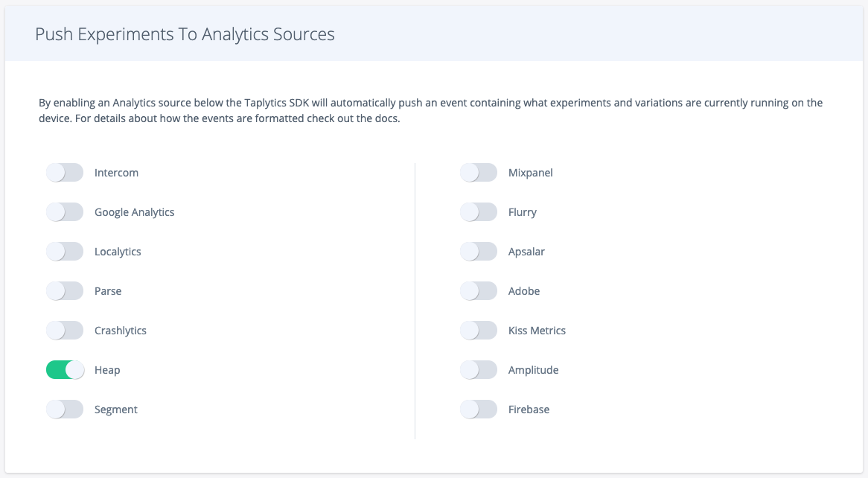The height and width of the screenshot is (478, 868).
Task: Enable the Mixpanel toggle switch
Action: pos(479,173)
